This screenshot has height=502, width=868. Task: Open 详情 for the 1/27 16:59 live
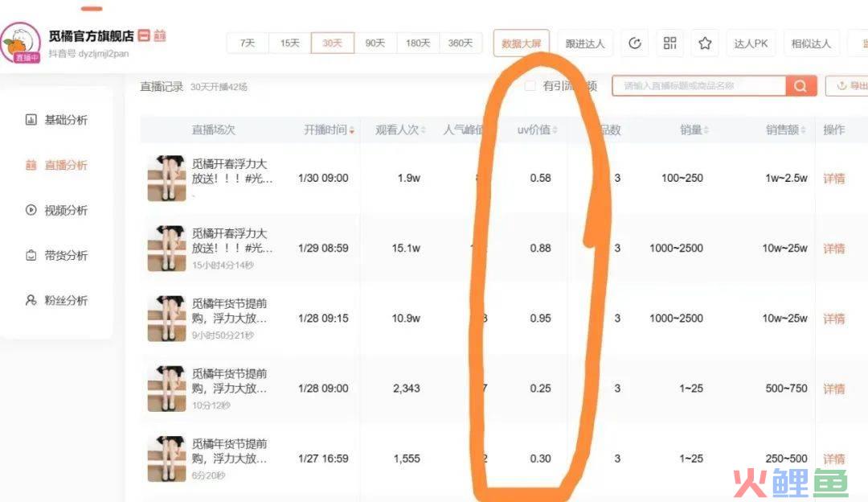(x=834, y=459)
